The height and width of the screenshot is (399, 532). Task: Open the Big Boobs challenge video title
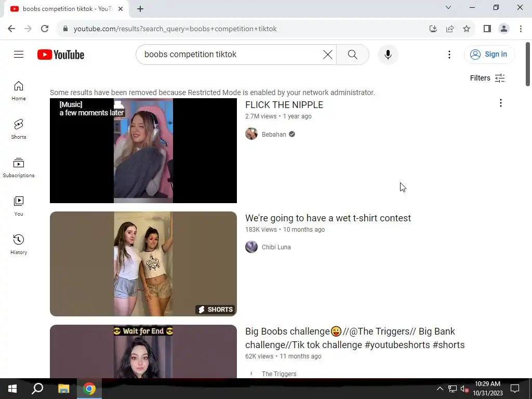(355, 338)
